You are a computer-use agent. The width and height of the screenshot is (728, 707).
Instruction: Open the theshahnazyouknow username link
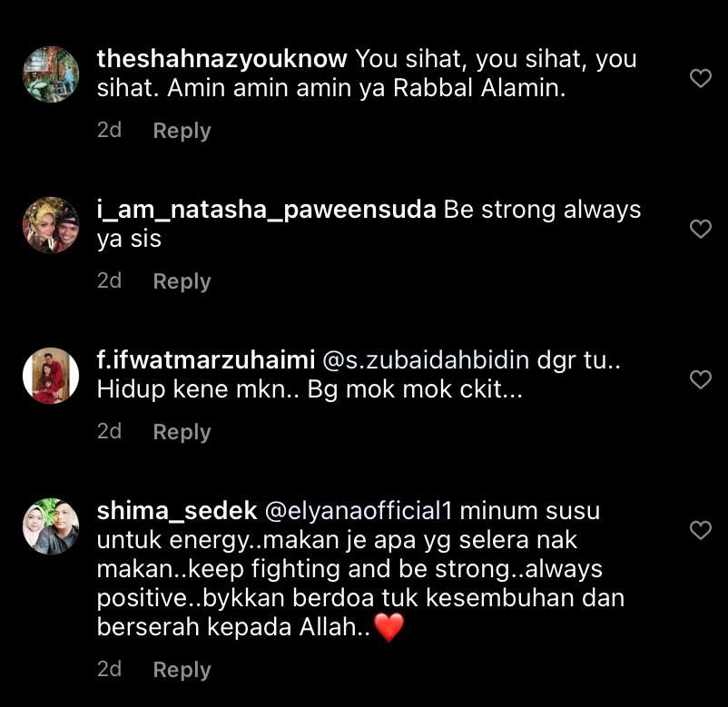221,59
